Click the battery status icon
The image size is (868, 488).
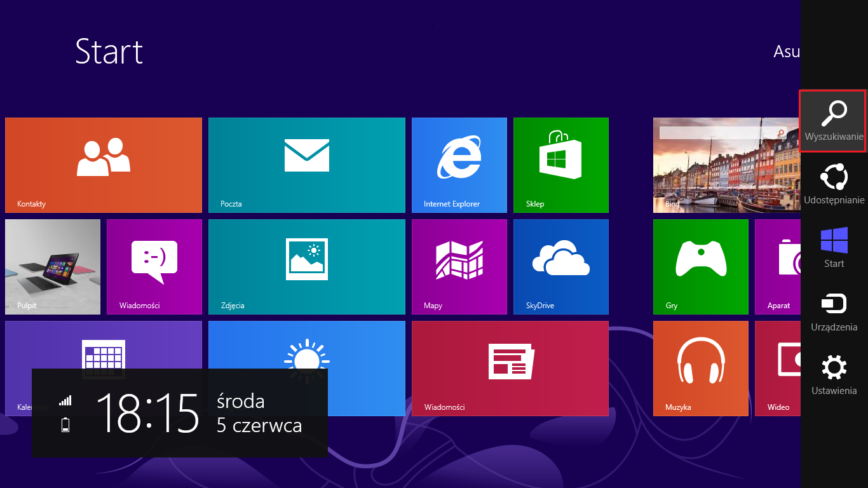65,425
